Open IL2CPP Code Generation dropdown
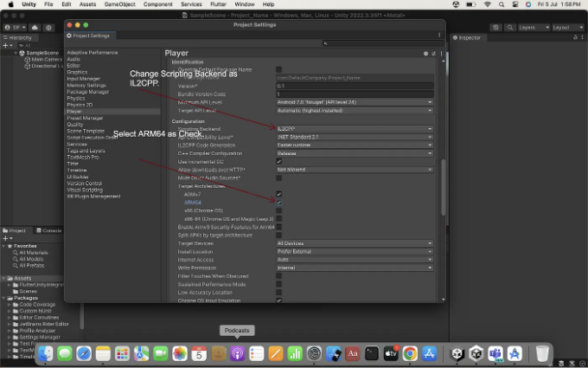Image resolution: width=588 pixels, height=368 pixels. (x=355, y=145)
